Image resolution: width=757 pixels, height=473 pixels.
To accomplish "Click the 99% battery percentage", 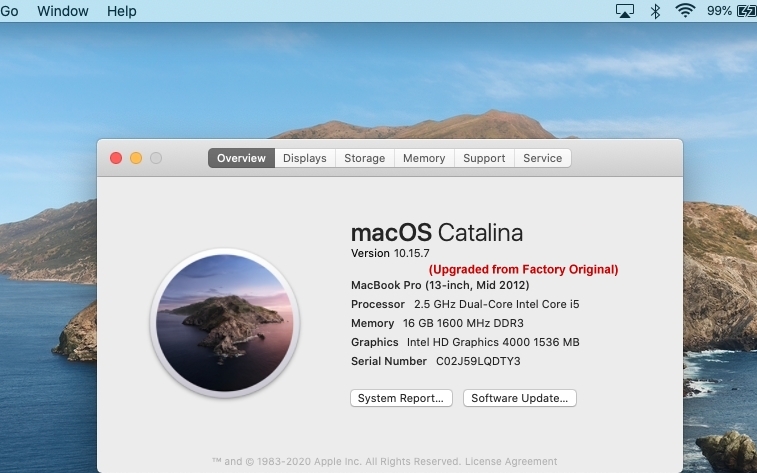I will click(719, 11).
